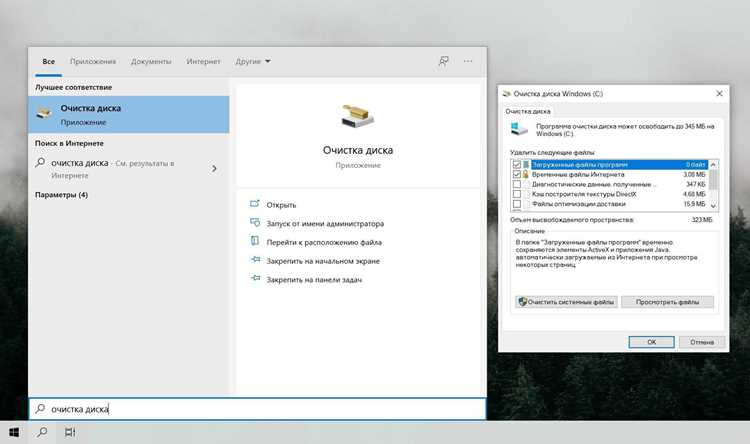750x444 pixels.
Task: Click the Просмотреть файлы button
Action: 667,302
